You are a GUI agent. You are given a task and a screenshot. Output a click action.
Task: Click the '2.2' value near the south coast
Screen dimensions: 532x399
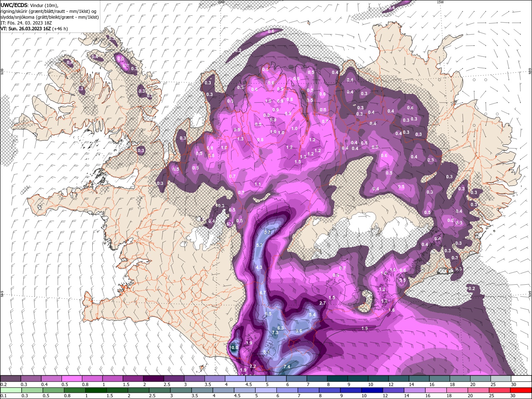point(253,366)
